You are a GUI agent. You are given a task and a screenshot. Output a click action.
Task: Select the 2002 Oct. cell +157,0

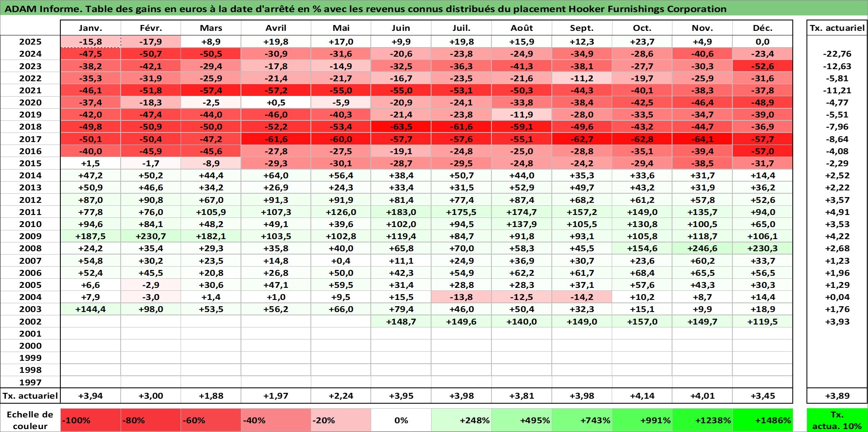(642, 322)
